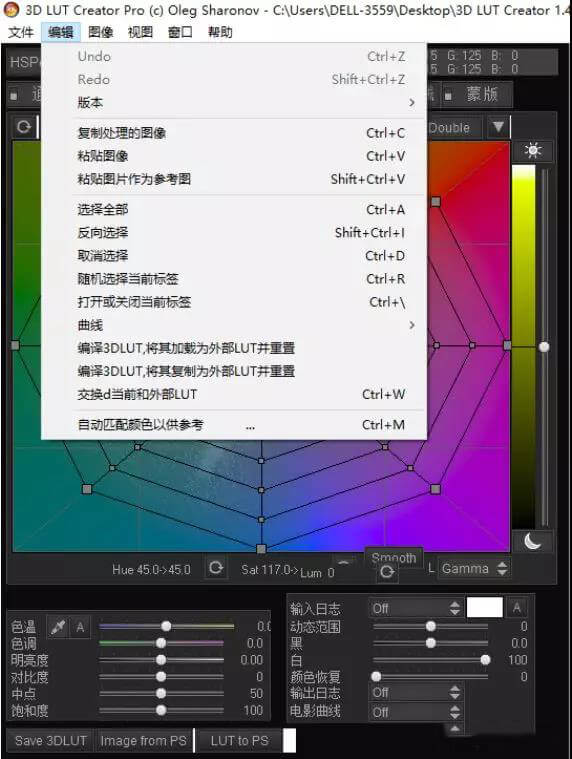The height and width of the screenshot is (759, 572).
Task: Click the moon darkness icon
Action: click(533, 541)
